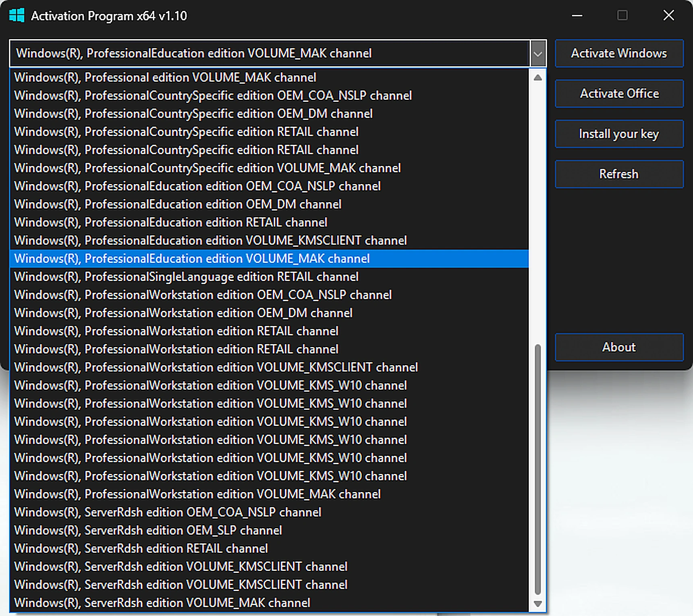Select ServerRdsh edition RETAIL channel
The image size is (693, 616).
pos(269,548)
